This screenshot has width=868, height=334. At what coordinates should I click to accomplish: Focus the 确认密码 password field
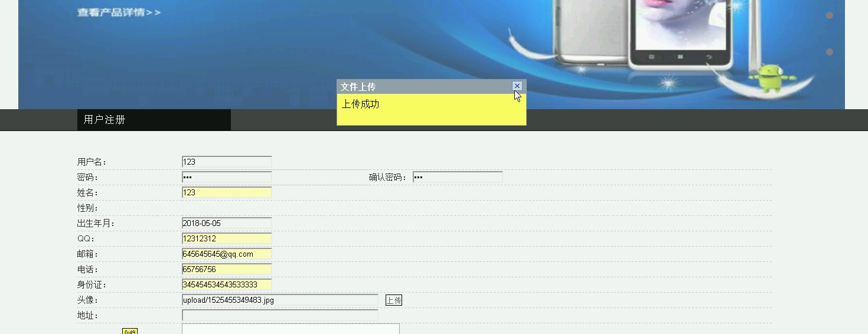(458, 177)
